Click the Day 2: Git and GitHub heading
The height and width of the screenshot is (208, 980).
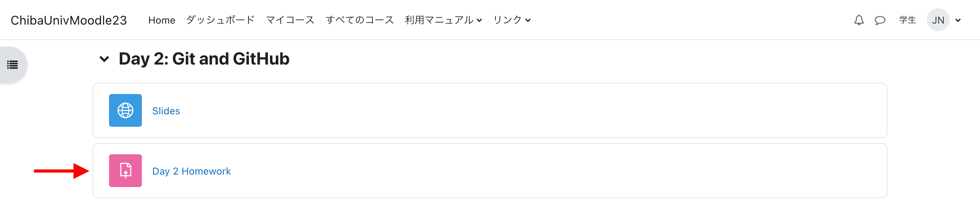(204, 59)
